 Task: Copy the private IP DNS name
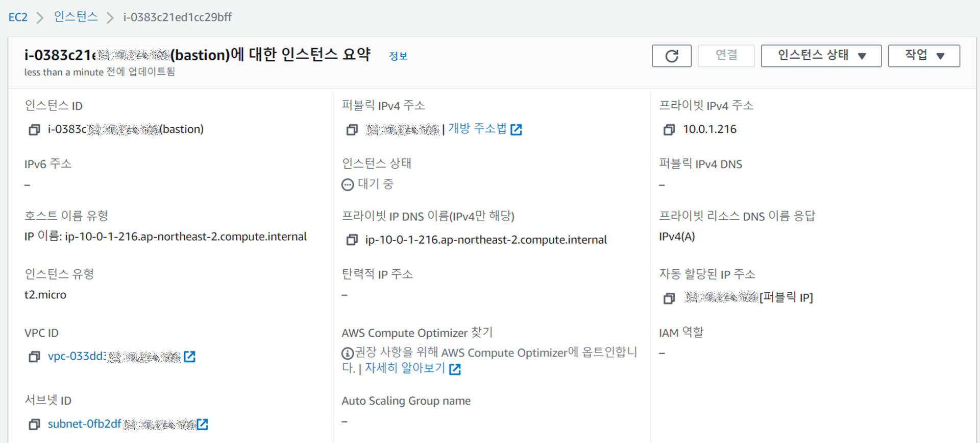352,240
